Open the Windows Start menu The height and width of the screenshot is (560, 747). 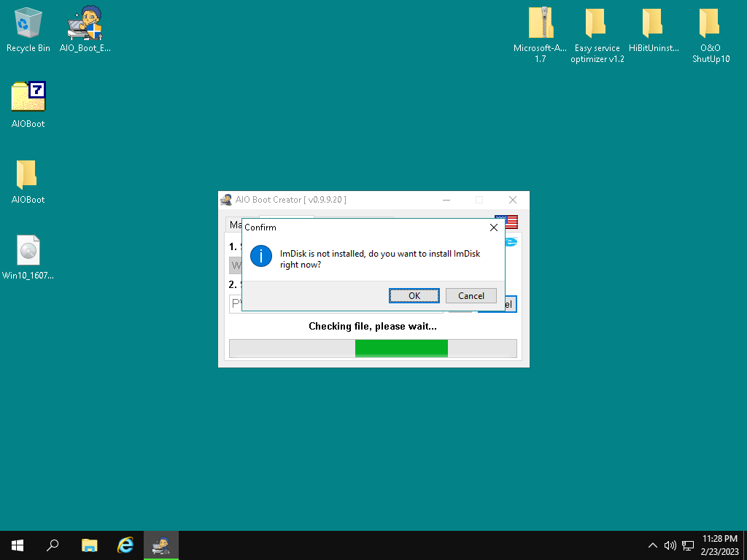(x=17, y=545)
